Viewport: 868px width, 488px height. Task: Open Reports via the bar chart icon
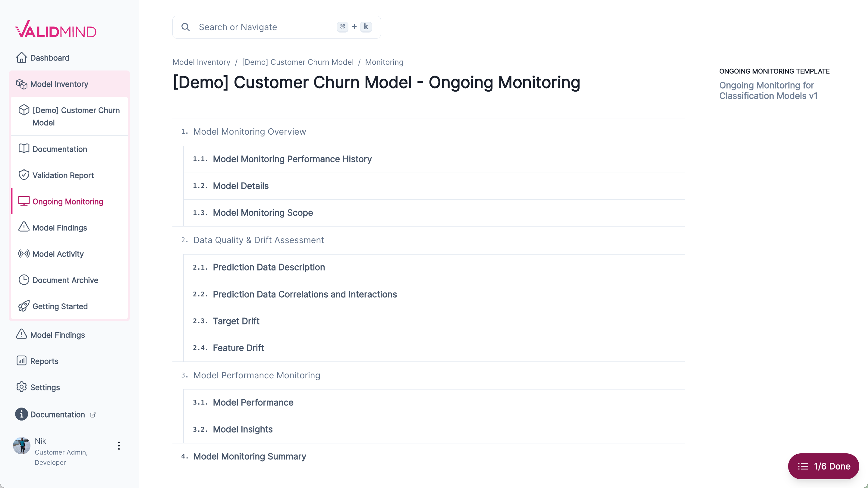(21, 361)
